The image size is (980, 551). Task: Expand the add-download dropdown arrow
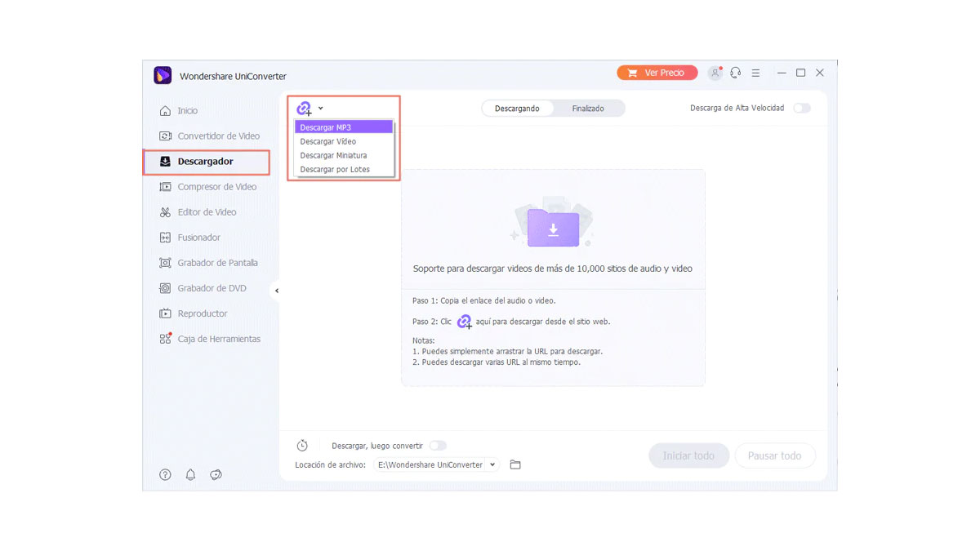[x=319, y=107]
